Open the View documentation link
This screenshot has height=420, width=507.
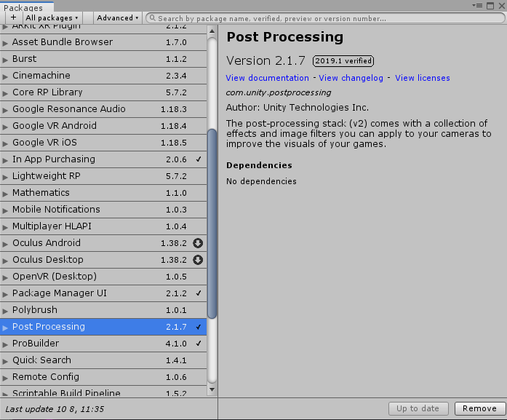[267, 78]
